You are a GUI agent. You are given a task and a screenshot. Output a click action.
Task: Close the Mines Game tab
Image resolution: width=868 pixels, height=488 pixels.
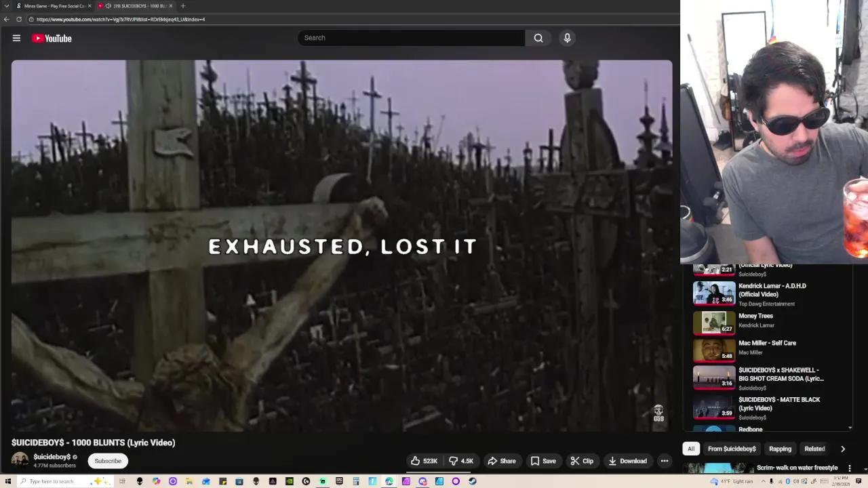(x=90, y=5)
